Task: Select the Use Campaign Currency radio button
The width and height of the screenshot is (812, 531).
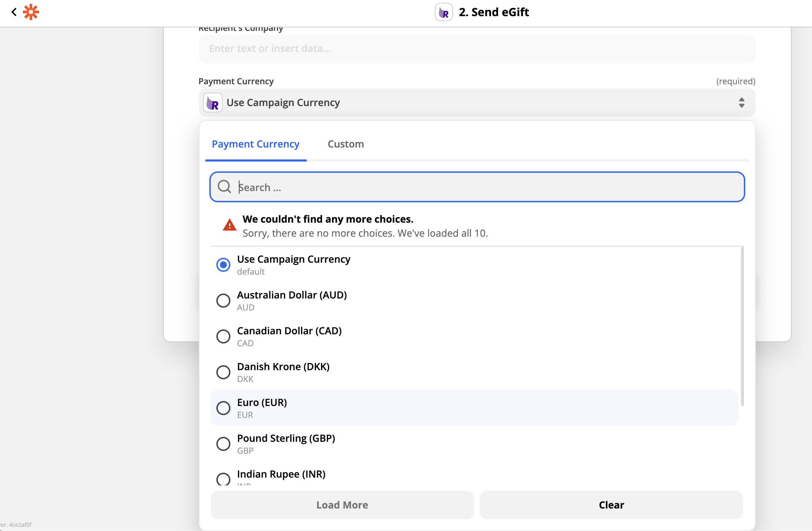Action: (223, 265)
